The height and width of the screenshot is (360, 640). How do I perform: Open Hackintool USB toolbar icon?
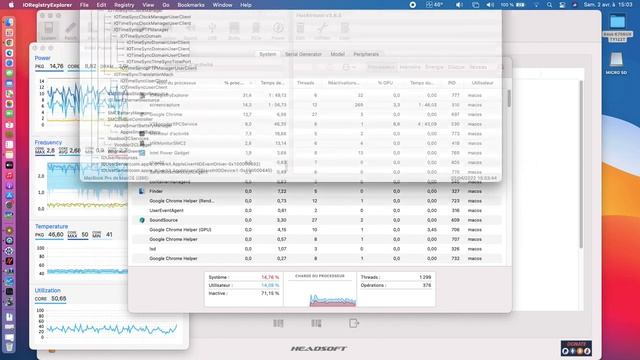point(212,31)
